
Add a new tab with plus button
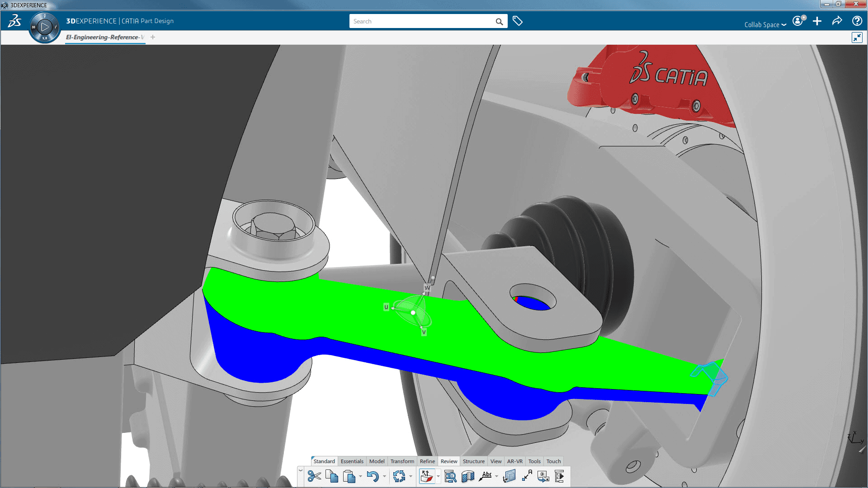(153, 37)
